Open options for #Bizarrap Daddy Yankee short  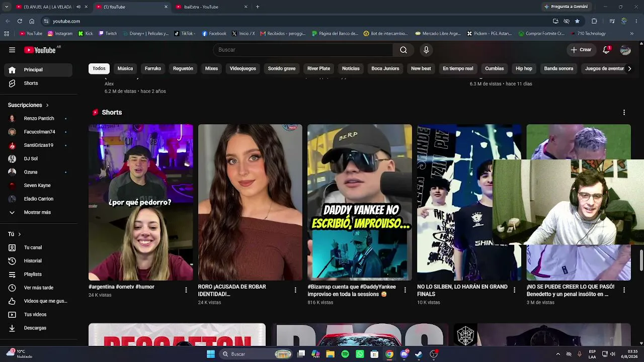405,290
